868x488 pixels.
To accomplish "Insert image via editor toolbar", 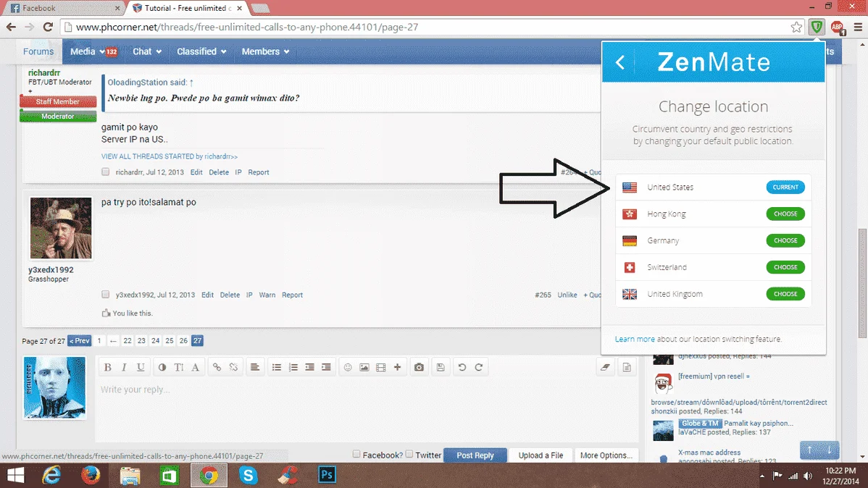I will [364, 367].
